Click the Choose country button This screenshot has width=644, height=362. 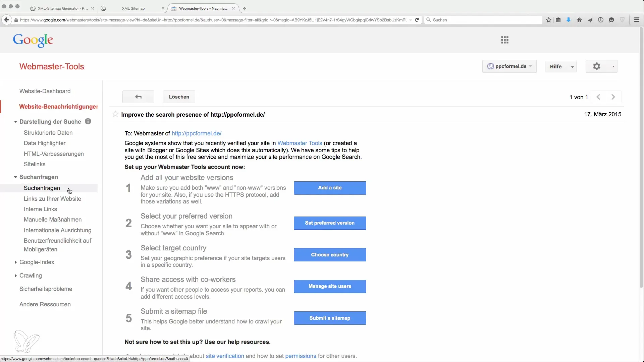pyautogui.click(x=330, y=255)
